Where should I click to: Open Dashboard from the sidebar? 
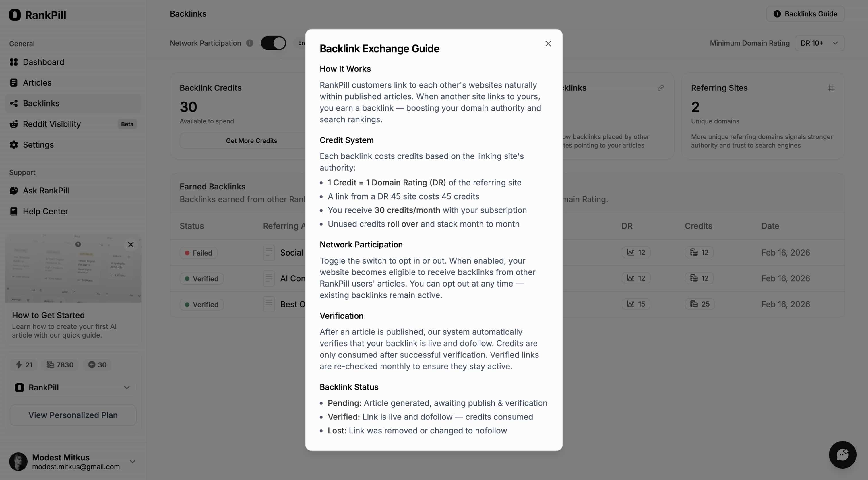click(43, 62)
